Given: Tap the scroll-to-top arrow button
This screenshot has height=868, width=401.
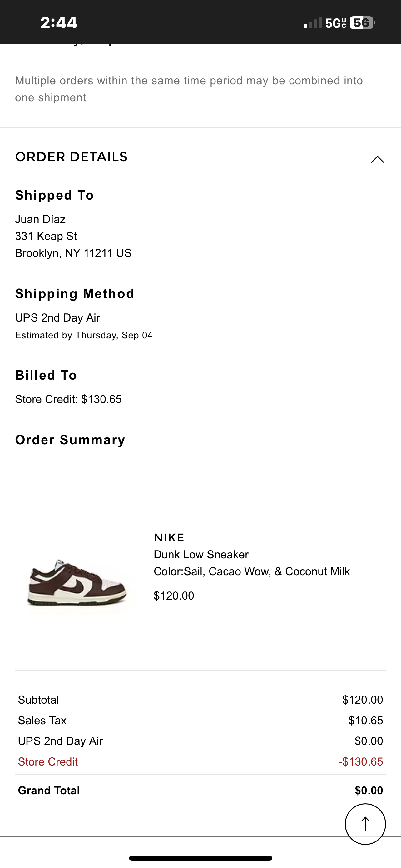Looking at the screenshot, I should 365,824.
